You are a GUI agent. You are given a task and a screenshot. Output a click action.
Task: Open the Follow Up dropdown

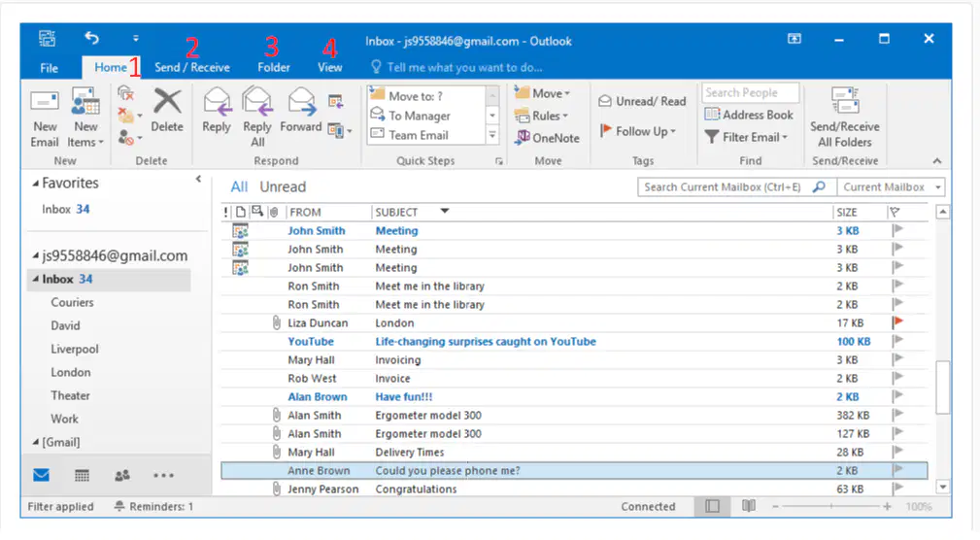(x=638, y=131)
